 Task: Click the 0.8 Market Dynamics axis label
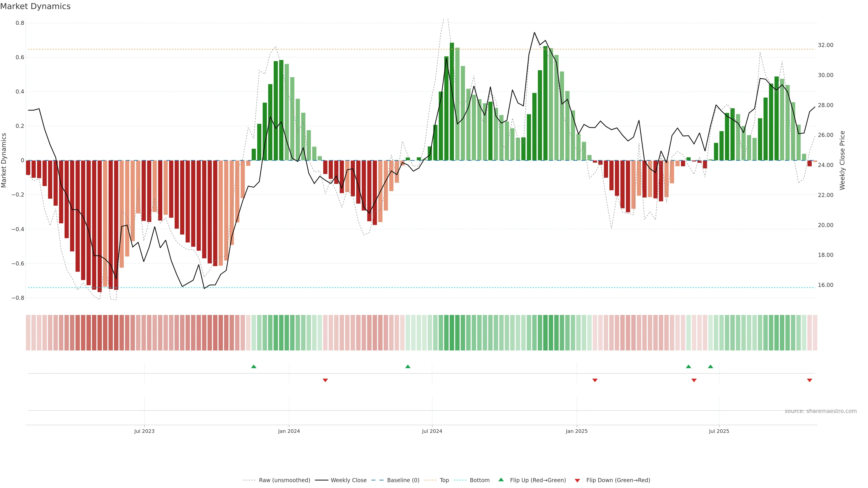tap(20, 23)
